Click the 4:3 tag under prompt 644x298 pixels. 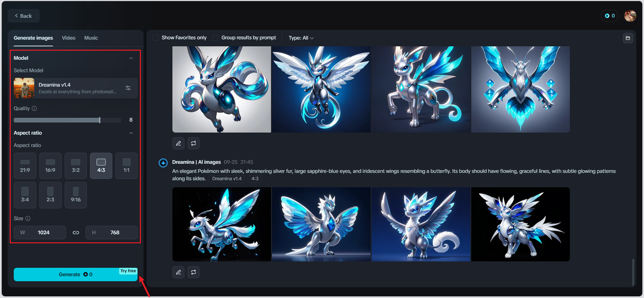[255, 179]
